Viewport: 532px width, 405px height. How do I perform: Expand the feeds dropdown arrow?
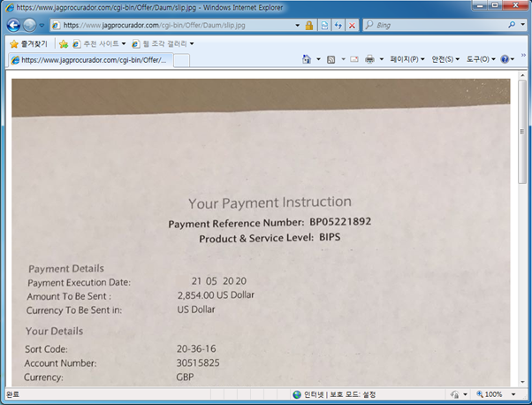tap(343, 59)
